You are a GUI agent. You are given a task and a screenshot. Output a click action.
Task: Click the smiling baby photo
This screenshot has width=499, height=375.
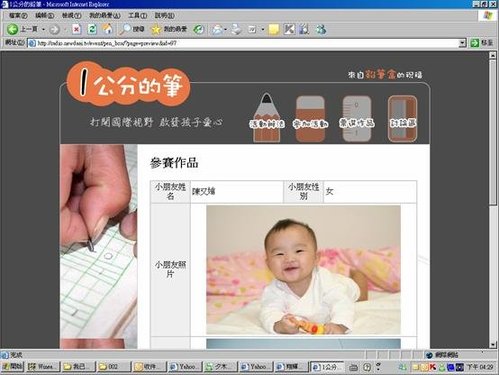coord(303,270)
